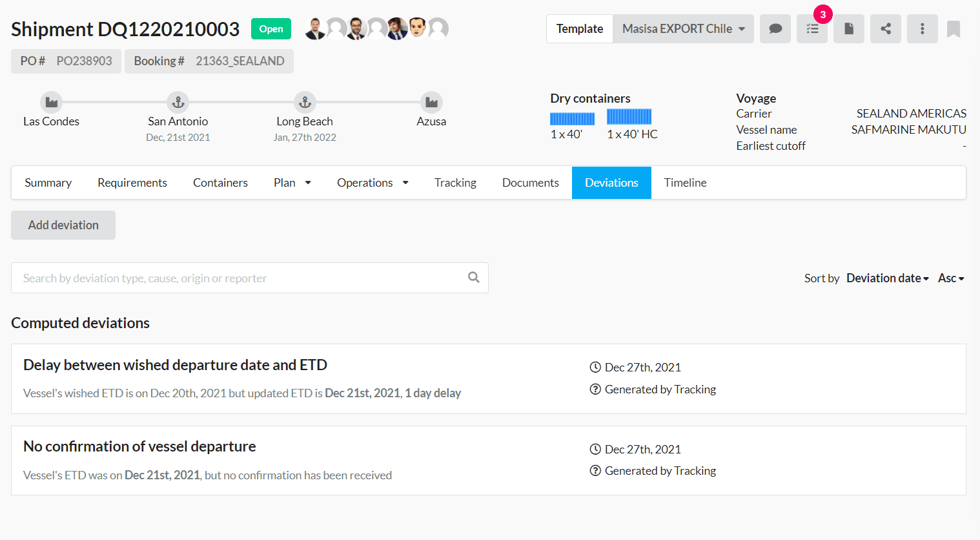Click question icon on Delay between wished departure card

[x=595, y=389]
